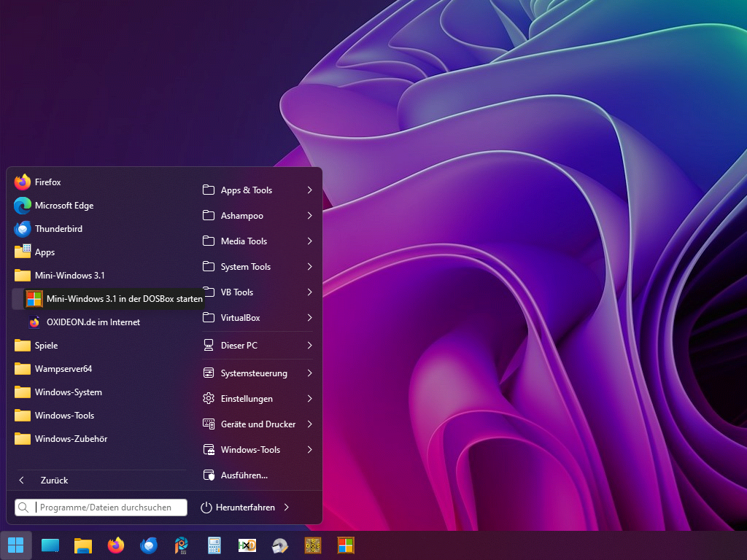Click the Thunderbird label in the program list
747x560 pixels.
(58, 228)
